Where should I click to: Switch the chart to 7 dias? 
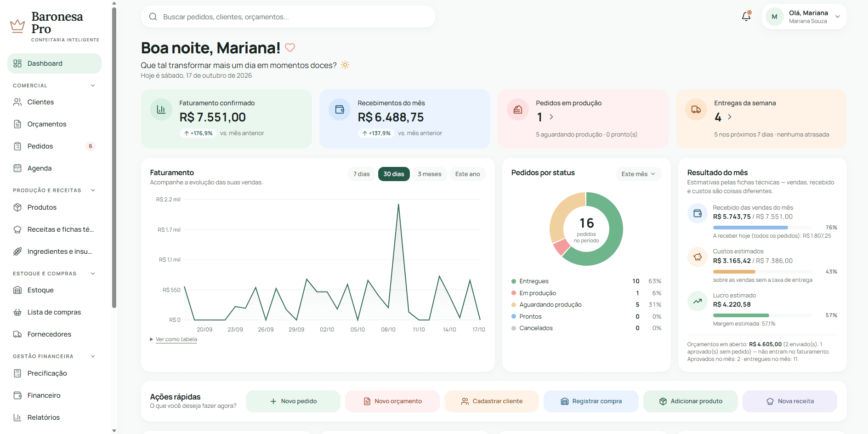pos(362,174)
